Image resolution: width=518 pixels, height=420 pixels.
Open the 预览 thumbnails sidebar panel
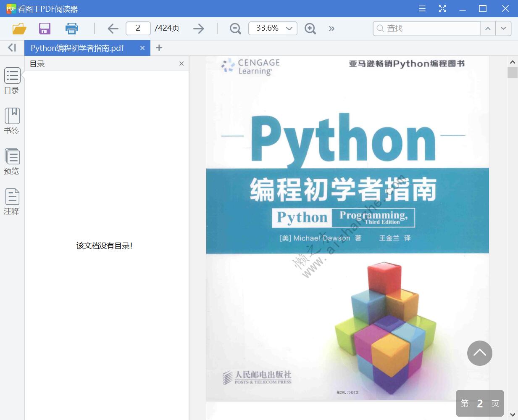pyautogui.click(x=12, y=161)
